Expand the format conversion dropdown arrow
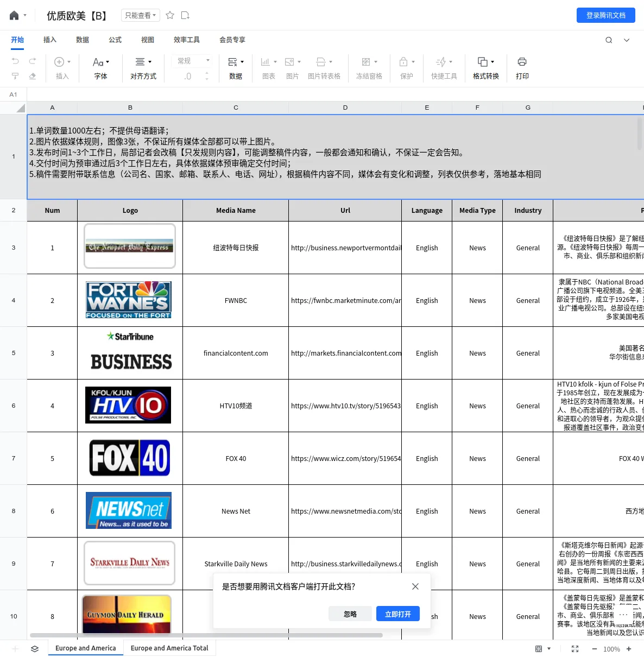This screenshot has width=644, height=657. (493, 62)
